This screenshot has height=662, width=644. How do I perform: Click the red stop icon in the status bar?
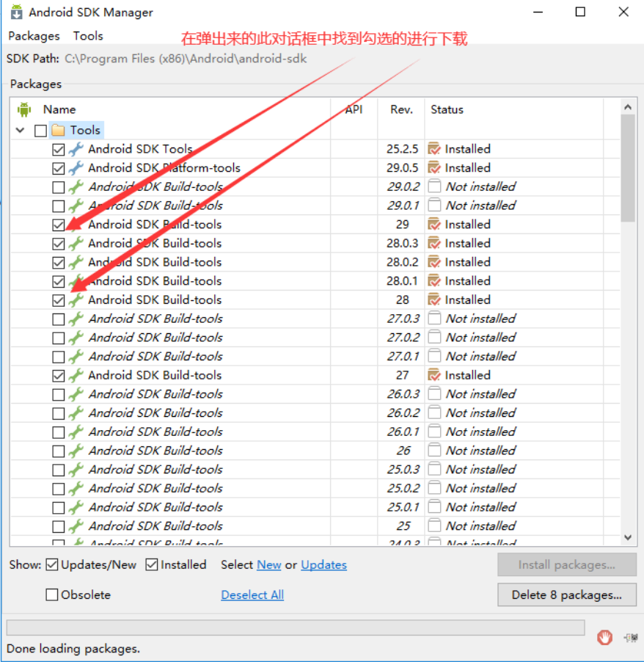604,637
